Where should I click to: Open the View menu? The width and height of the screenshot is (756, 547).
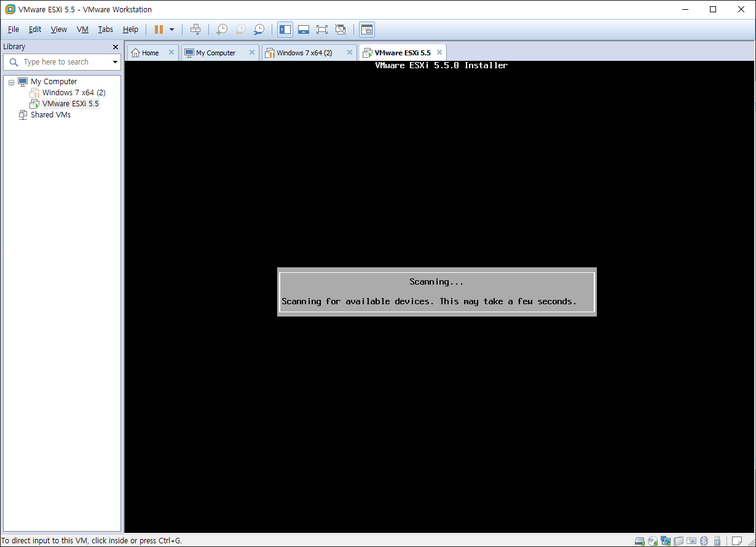pyautogui.click(x=59, y=30)
